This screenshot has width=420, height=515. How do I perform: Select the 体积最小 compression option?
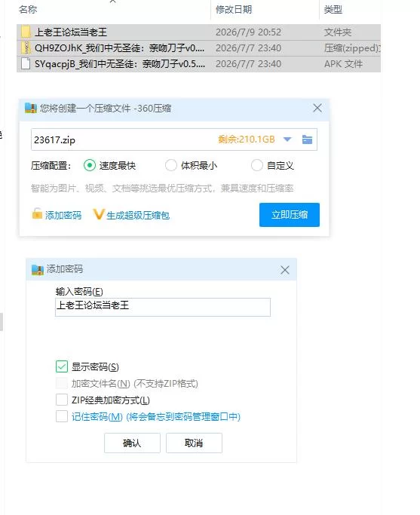170,165
